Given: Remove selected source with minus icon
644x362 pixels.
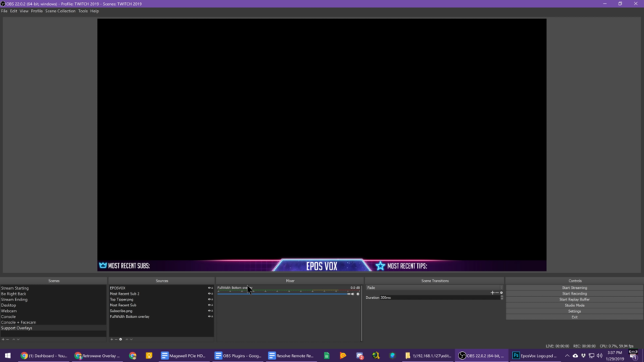Looking at the screenshot, I should pyautogui.click(x=116, y=340).
